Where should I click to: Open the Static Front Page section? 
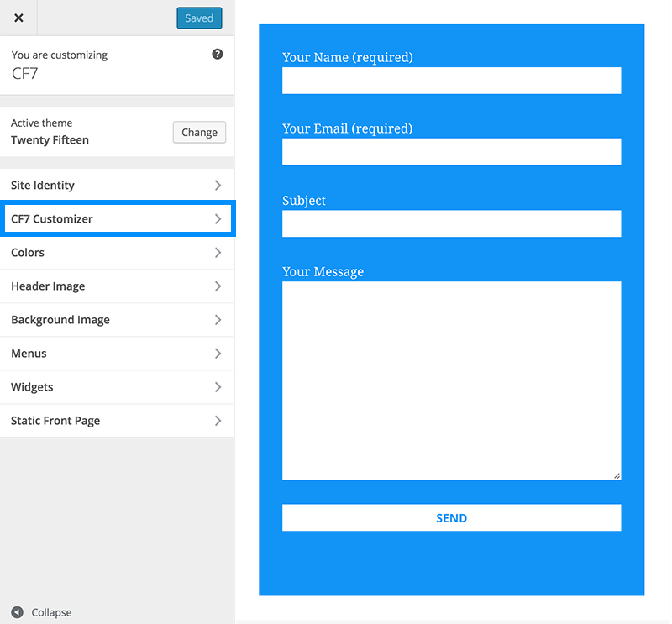pyautogui.click(x=117, y=421)
